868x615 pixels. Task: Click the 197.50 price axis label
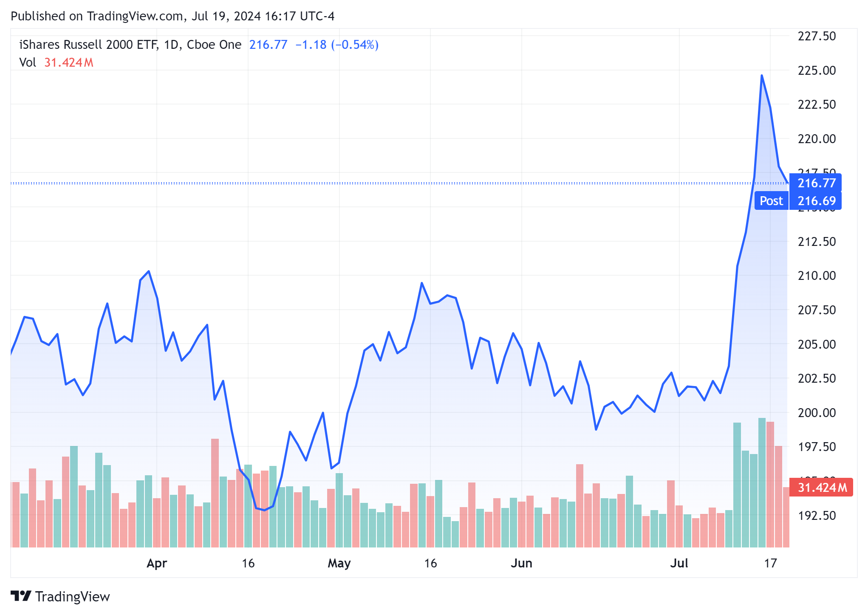pyautogui.click(x=817, y=447)
